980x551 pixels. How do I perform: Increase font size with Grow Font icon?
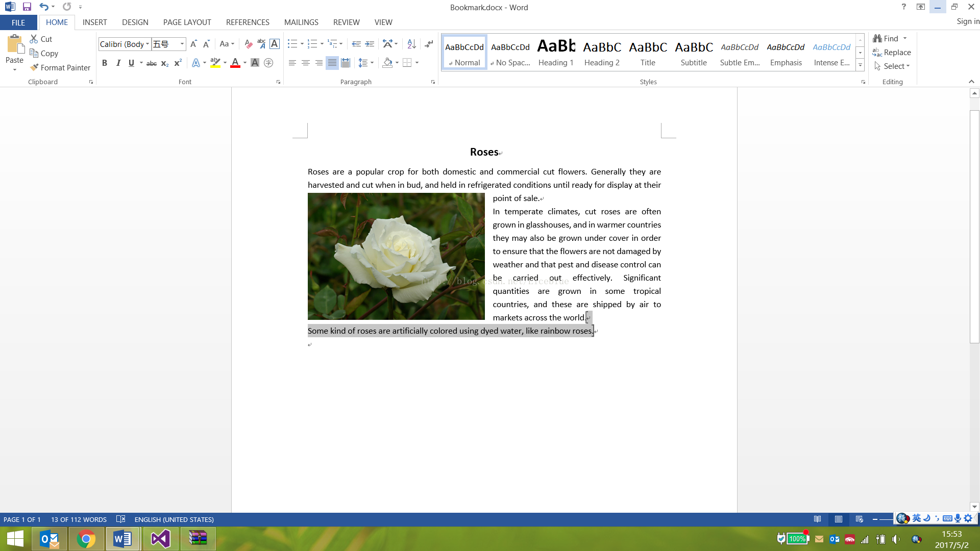[193, 44]
